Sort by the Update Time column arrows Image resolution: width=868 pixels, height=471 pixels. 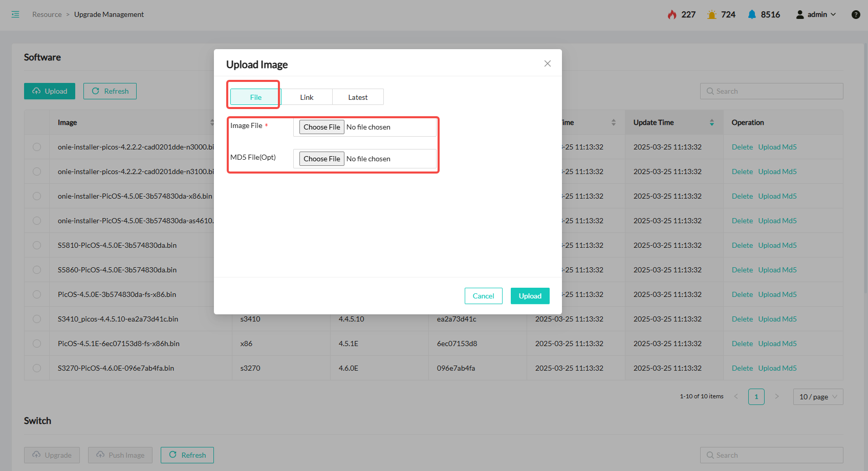coord(711,122)
